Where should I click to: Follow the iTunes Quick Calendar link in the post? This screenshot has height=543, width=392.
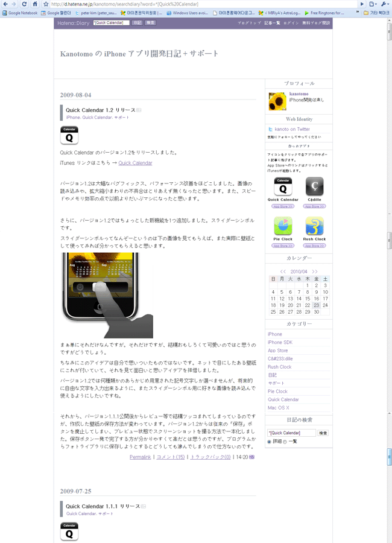click(136, 163)
